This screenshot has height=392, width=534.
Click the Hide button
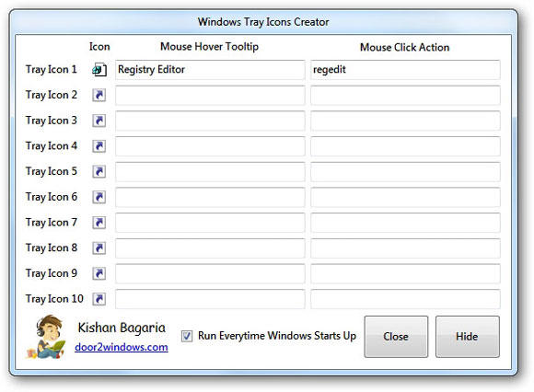click(468, 337)
